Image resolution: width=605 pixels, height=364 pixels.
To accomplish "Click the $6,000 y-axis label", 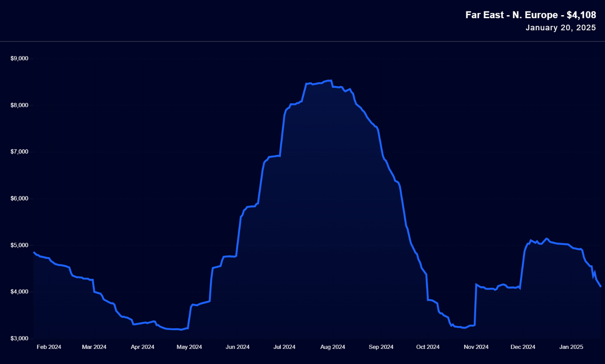I will (x=20, y=199).
